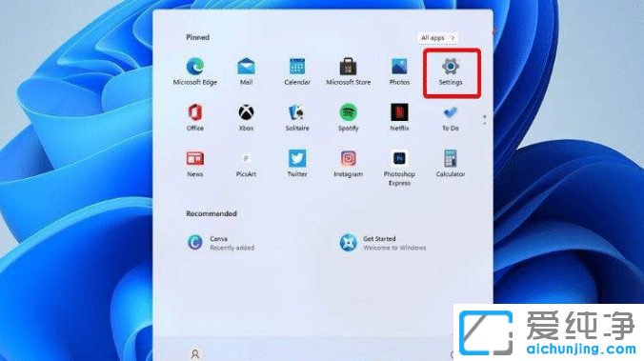Launch Photoshop Express
Viewport: 644px width, 361px height.
coord(399,168)
